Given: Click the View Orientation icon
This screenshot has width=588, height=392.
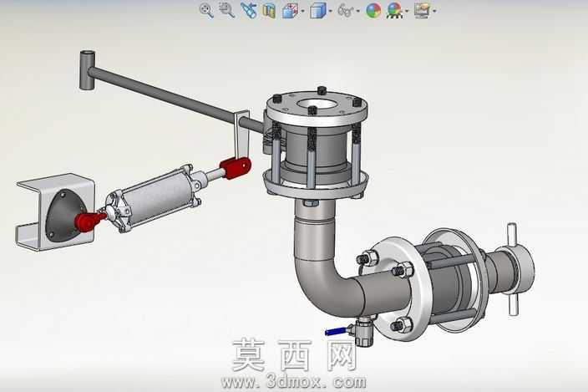Looking at the screenshot, I should tap(290, 11).
